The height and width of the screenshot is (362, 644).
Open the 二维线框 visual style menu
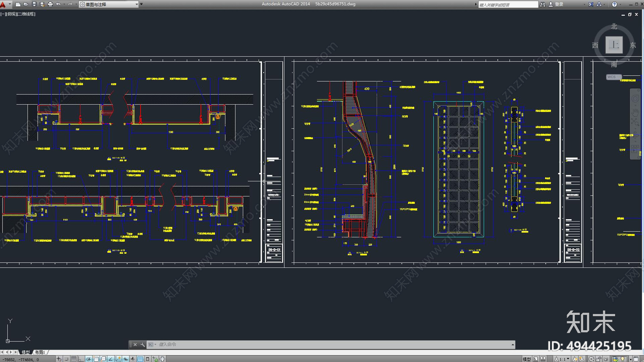[x=27, y=14]
